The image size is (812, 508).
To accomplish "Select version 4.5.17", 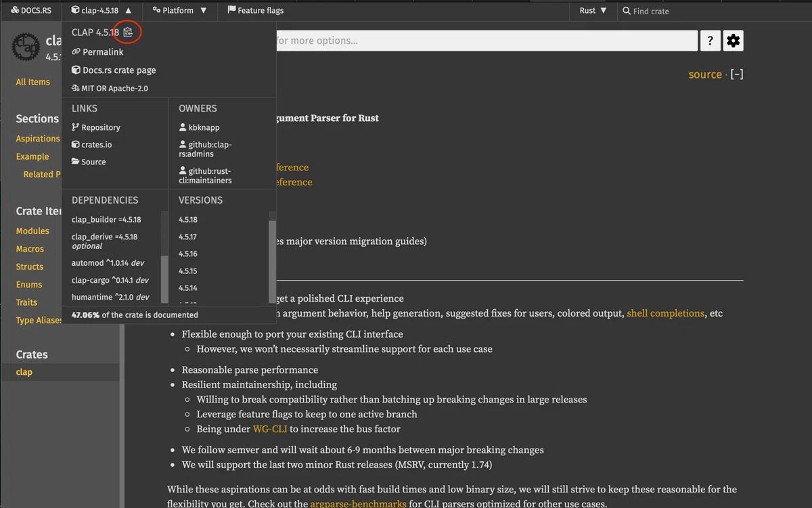I will pyautogui.click(x=188, y=237).
